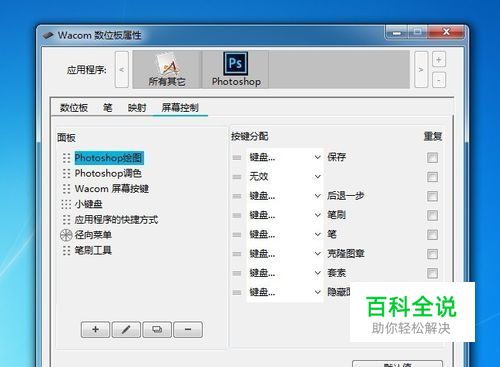Select 小键盘 panel in list
The height and width of the screenshot is (367, 500).
click(88, 204)
